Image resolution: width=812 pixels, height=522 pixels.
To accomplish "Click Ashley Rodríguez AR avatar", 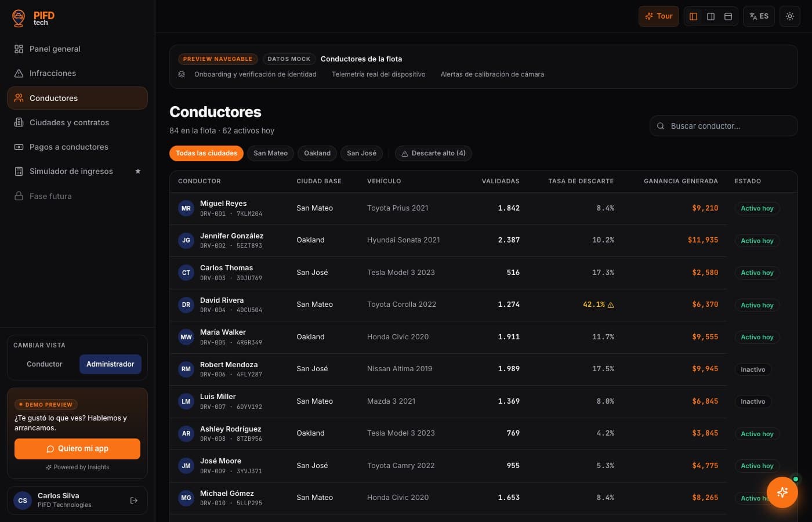I will tap(186, 433).
